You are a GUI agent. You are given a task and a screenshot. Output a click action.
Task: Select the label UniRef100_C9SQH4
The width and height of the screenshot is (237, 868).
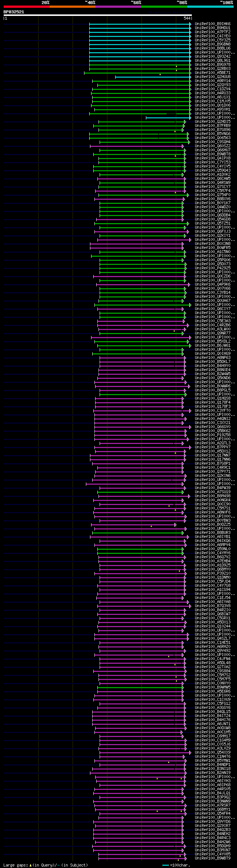coord(213,142)
